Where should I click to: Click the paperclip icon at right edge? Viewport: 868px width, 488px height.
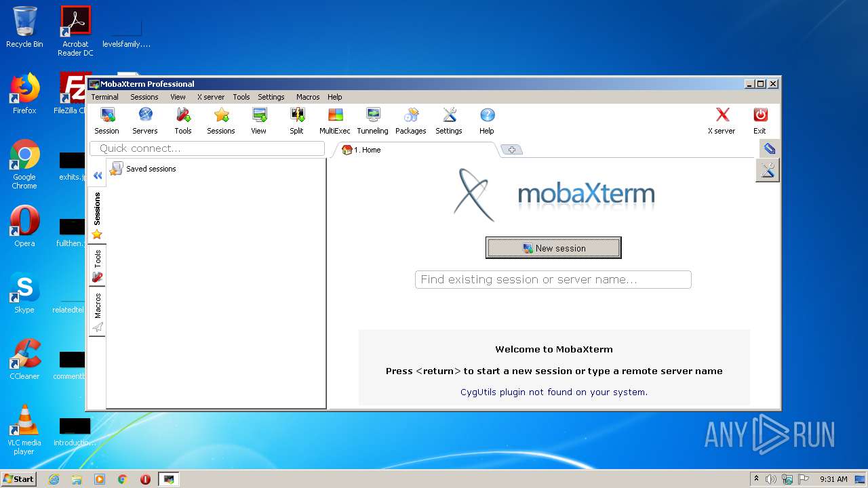point(768,148)
